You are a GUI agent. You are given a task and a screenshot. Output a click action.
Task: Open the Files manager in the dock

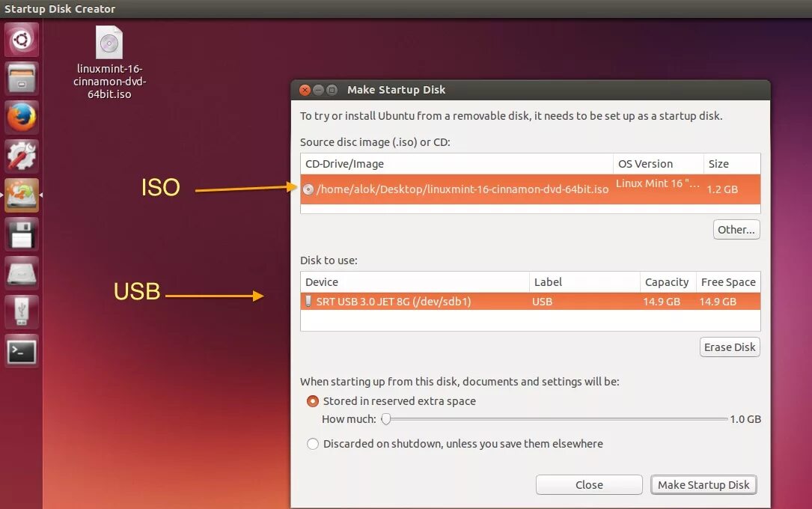21,78
